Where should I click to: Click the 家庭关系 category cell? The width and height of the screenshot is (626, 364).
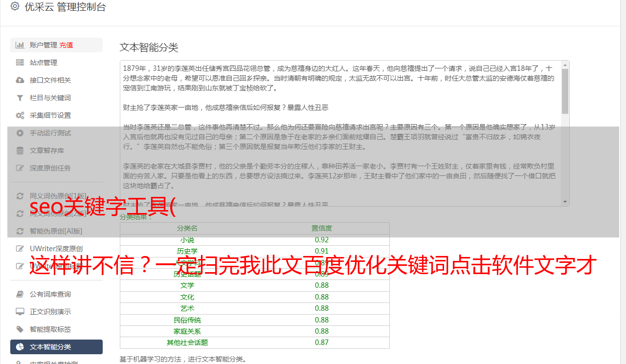click(187, 331)
